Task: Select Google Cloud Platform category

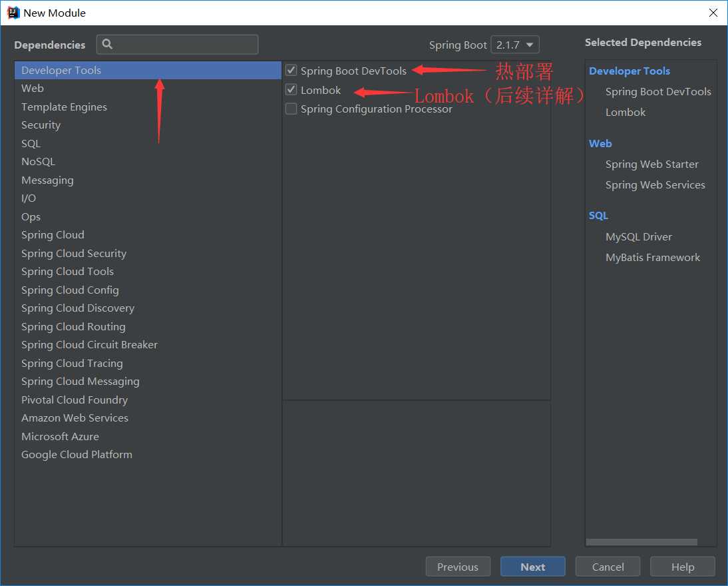Action: (148, 455)
